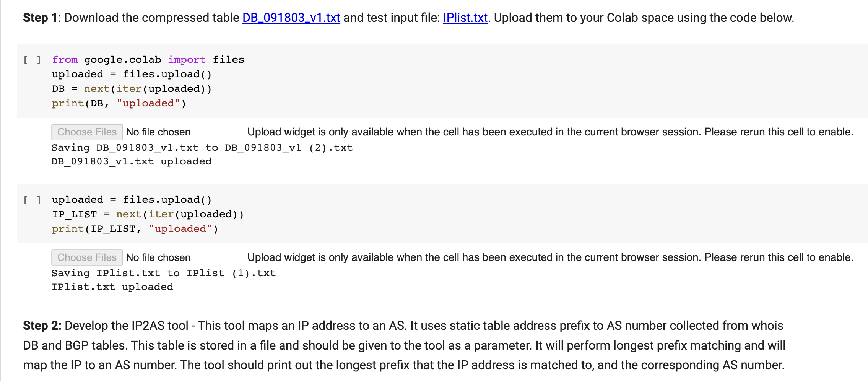
Task: Open the IPlist.txt download link
Action: tap(465, 18)
